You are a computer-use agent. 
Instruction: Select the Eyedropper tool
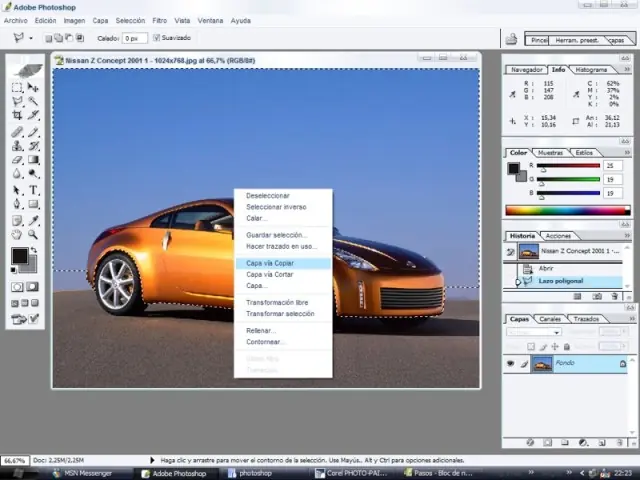tap(33, 221)
